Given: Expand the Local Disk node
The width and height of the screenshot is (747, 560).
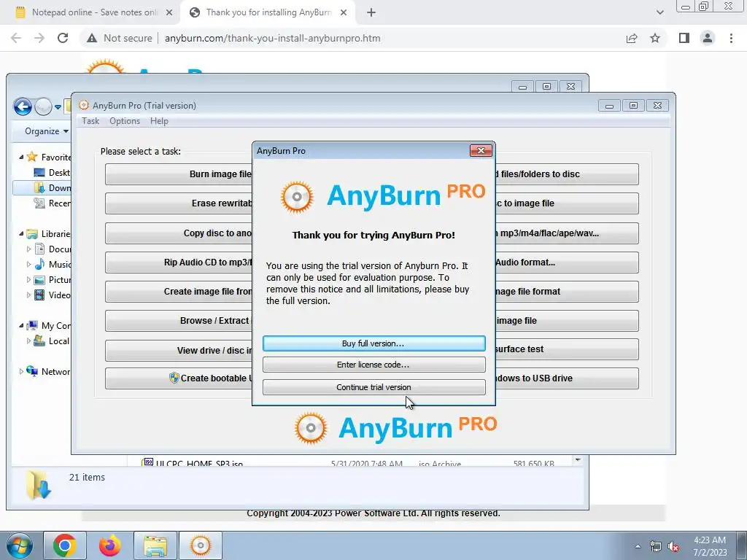Looking at the screenshot, I should coord(28,341).
